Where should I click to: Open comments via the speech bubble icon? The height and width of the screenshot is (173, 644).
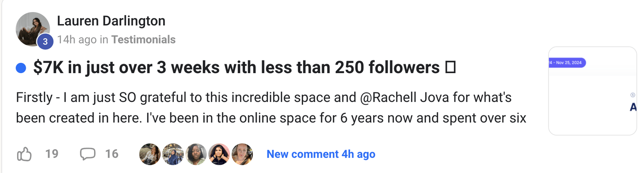coord(88,154)
